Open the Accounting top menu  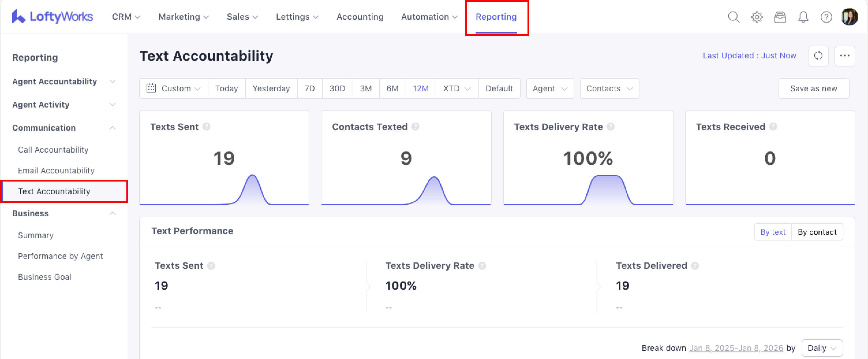tap(360, 16)
